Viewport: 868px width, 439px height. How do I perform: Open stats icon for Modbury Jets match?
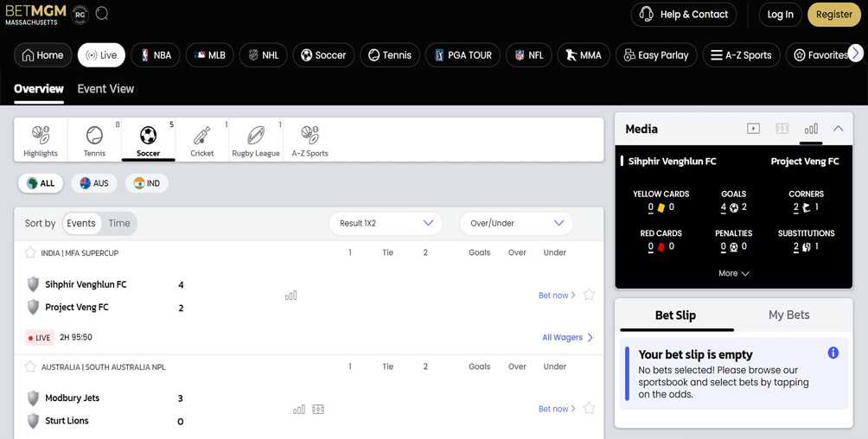[299, 410]
